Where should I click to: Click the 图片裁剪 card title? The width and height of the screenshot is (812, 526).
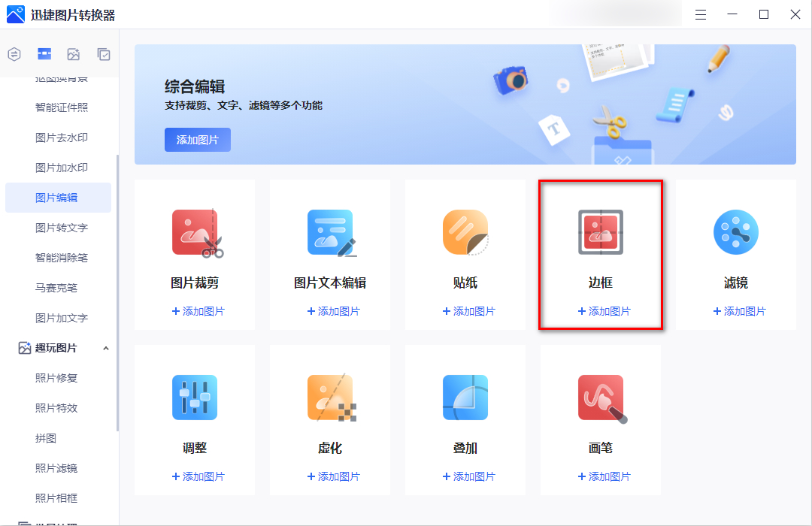195,283
